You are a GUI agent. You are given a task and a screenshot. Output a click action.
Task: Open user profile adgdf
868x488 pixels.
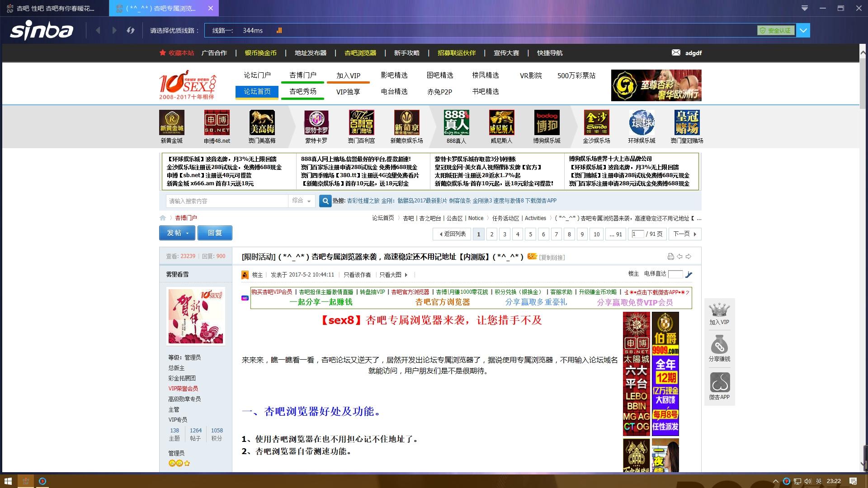tap(693, 53)
